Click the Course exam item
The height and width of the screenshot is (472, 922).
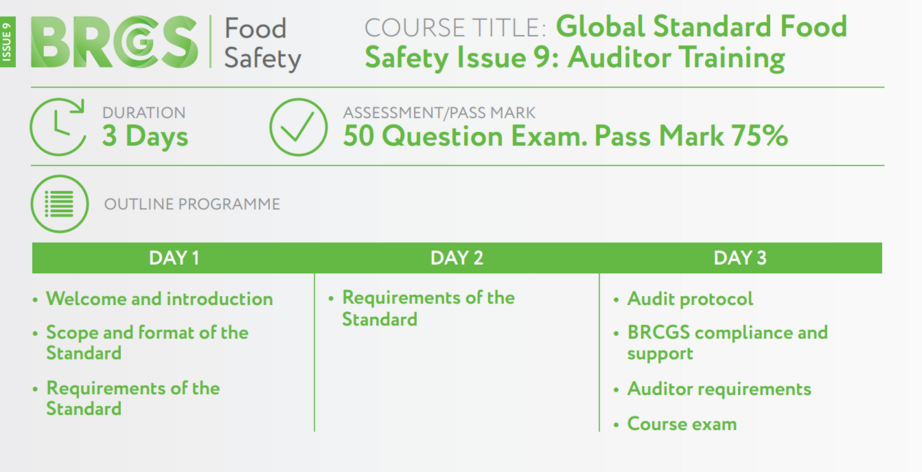[x=682, y=424]
